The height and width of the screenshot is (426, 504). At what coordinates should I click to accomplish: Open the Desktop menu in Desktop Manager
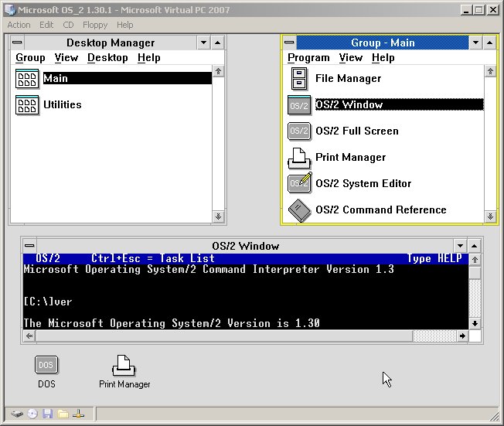[107, 58]
